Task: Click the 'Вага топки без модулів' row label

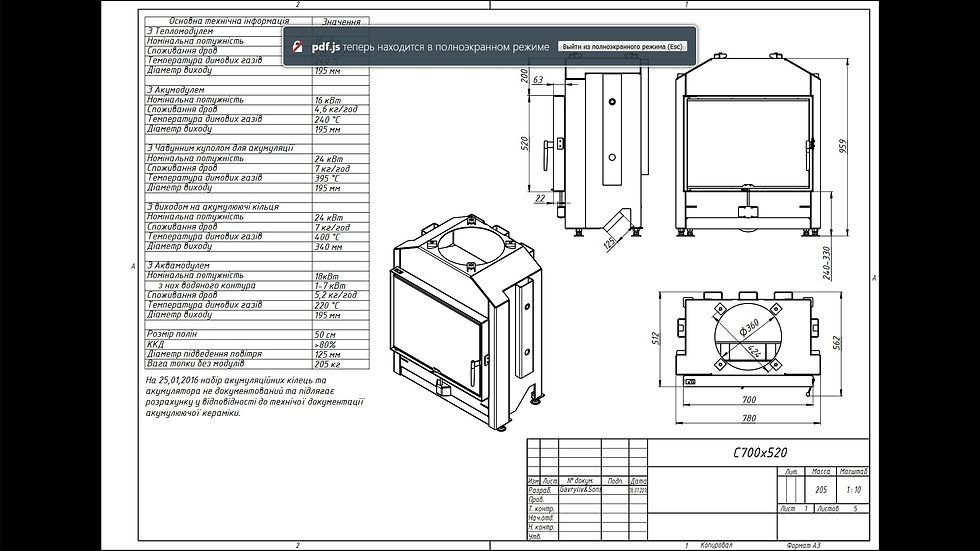Action: (x=196, y=364)
